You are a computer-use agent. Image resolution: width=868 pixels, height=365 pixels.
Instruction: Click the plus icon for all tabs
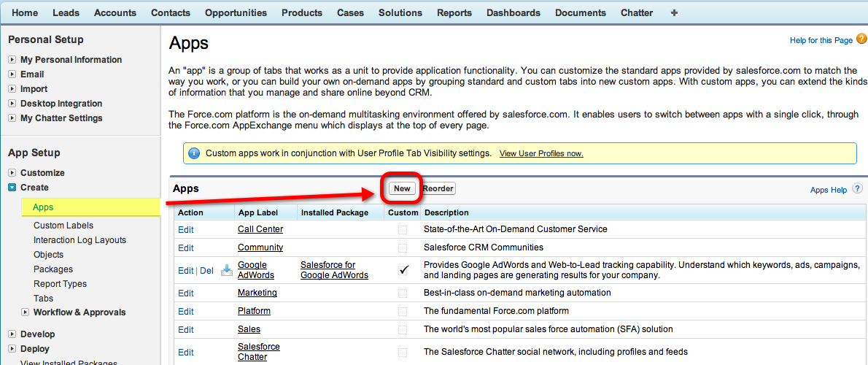pyautogui.click(x=674, y=12)
